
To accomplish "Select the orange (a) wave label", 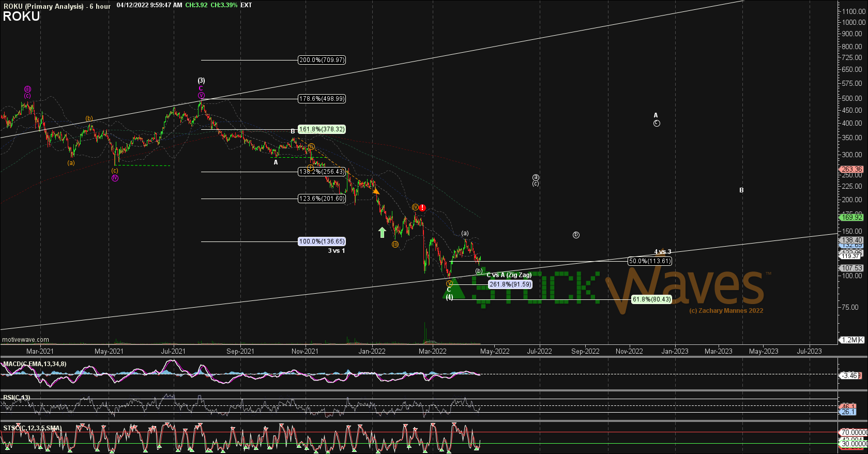I will pos(71,163).
